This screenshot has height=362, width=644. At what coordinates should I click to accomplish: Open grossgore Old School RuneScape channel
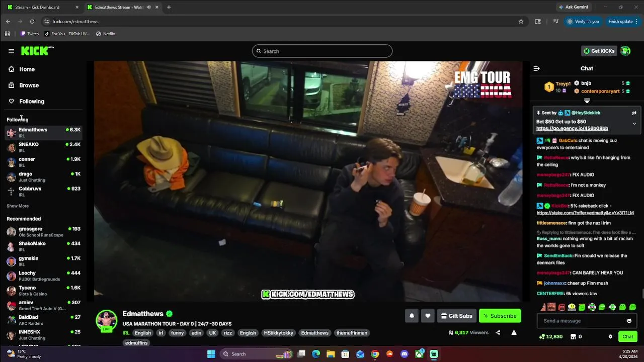[43, 231]
